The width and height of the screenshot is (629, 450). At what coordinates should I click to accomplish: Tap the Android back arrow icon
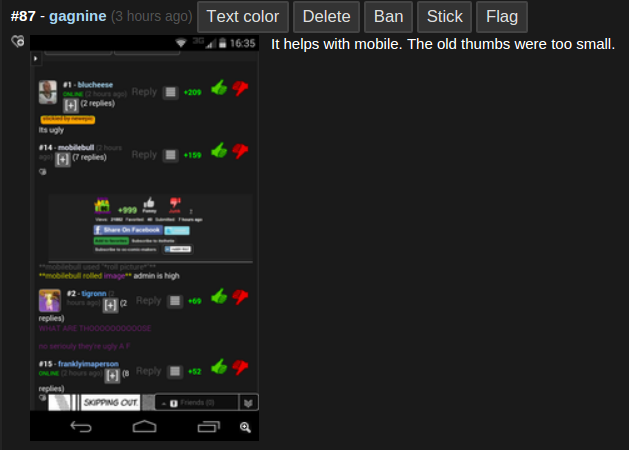80,427
